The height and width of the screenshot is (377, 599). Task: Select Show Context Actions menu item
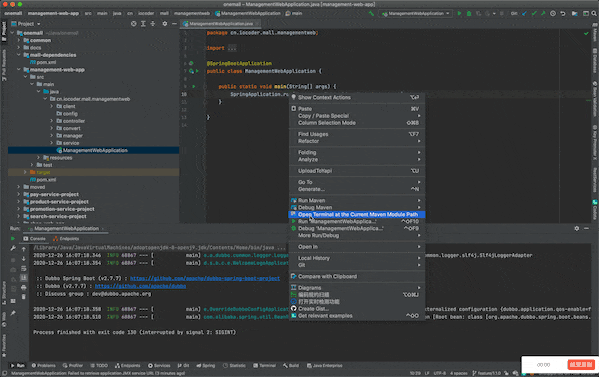click(357, 97)
